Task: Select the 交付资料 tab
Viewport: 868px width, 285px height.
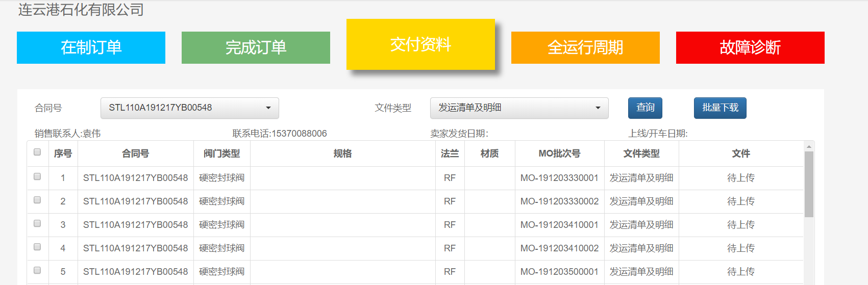Action: (420, 44)
